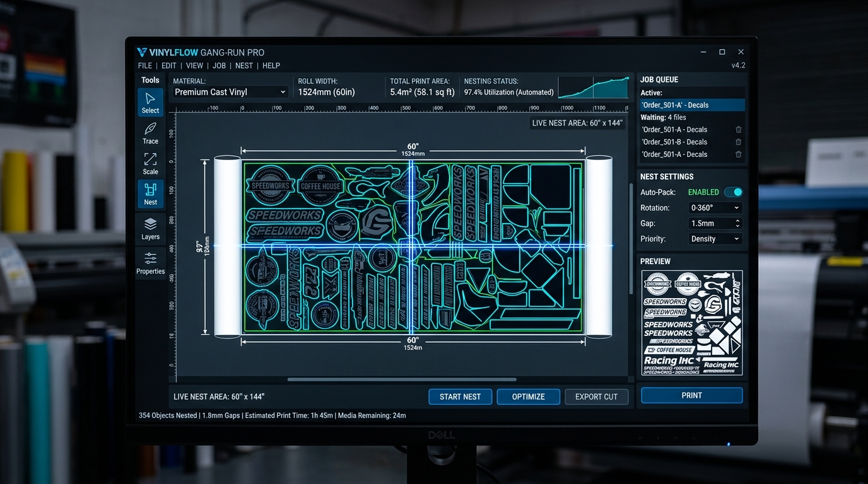This screenshot has width=868, height=484.
Task: Click the VinylFlow logo in title bar
Action: click(142, 52)
